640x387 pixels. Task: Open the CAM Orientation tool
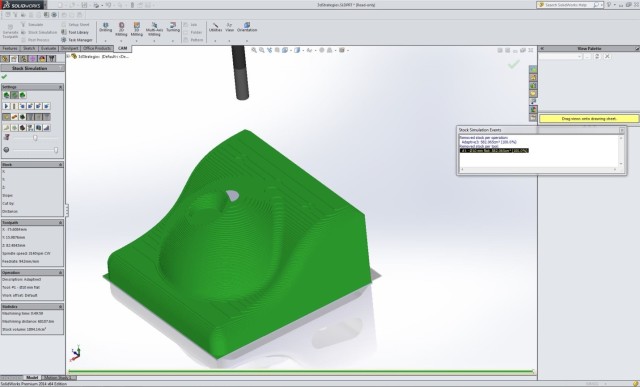[247, 27]
